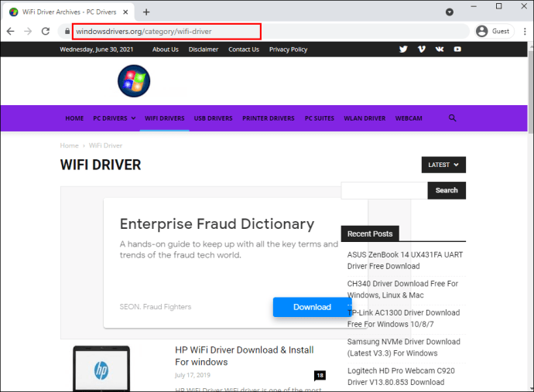Click the Windows logo site icon
534x392 pixels.
pos(134,81)
